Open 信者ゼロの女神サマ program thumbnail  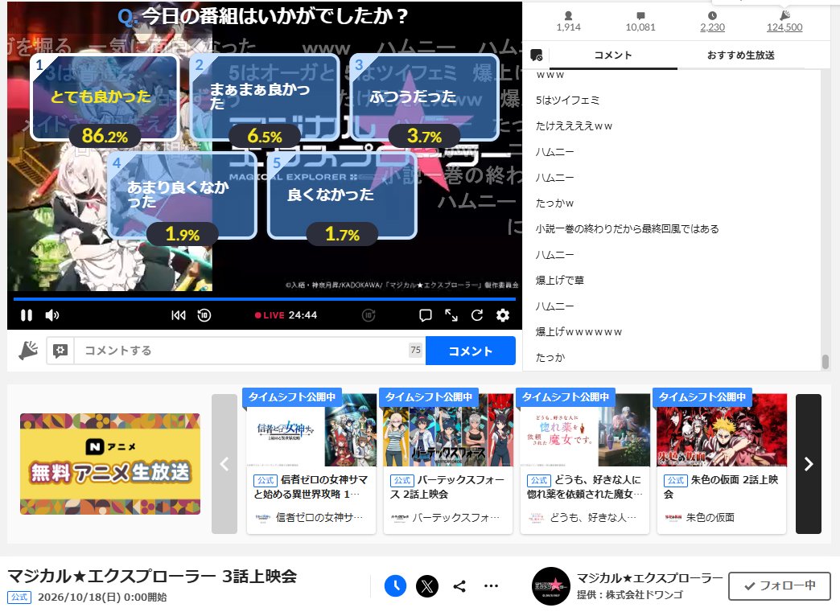(x=311, y=430)
